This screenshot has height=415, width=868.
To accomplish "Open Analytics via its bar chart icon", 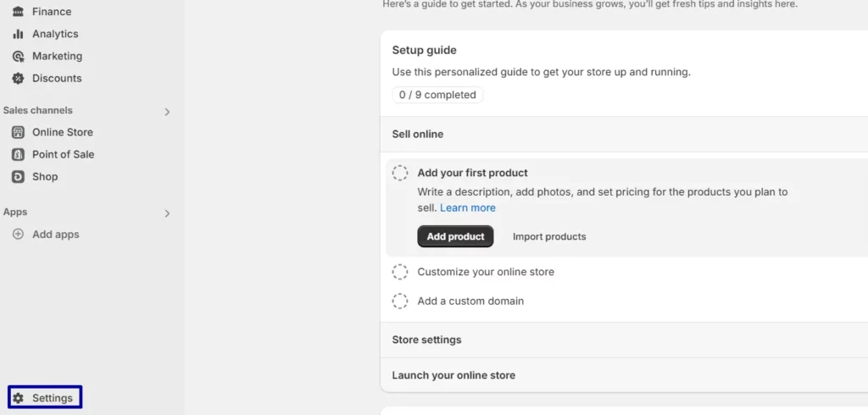I will (x=19, y=34).
